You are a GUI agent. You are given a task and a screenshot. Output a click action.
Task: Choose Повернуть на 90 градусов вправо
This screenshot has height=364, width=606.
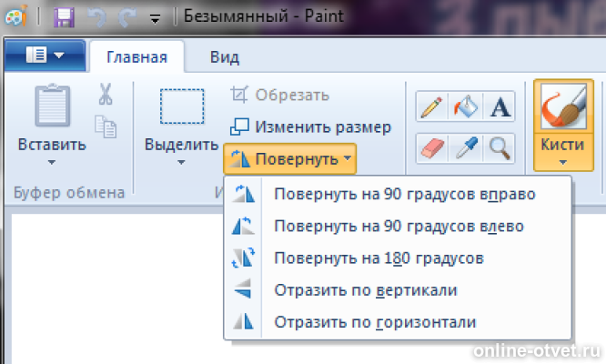pyautogui.click(x=398, y=194)
